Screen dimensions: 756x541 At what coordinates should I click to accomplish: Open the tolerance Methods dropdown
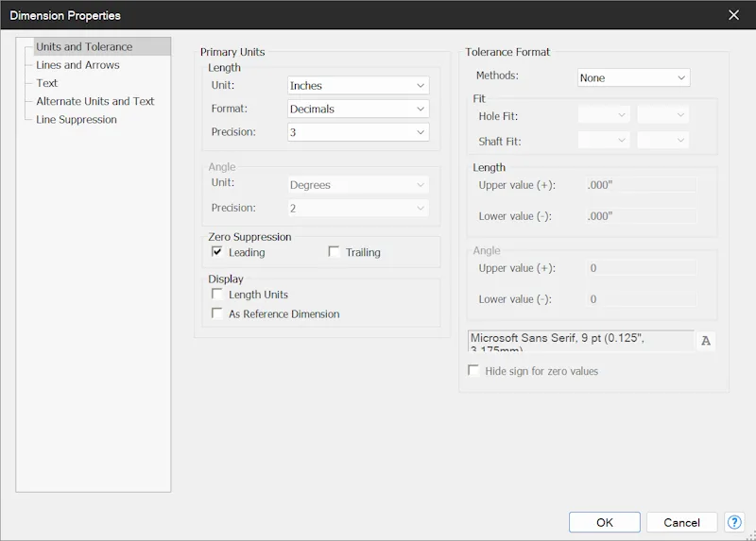pyautogui.click(x=633, y=77)
